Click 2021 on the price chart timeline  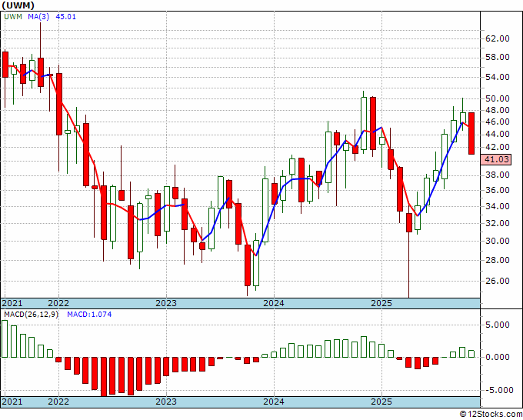point(12,304)
